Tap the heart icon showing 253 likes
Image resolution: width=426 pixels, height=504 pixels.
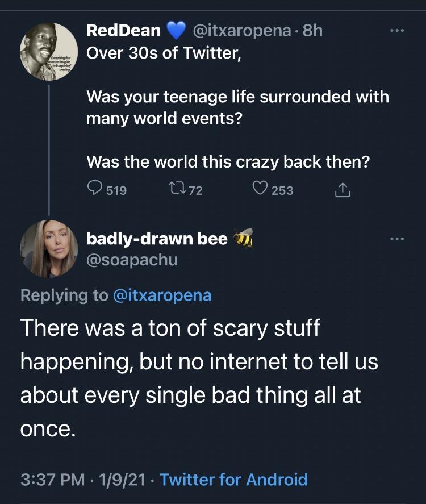click(260, 189)
